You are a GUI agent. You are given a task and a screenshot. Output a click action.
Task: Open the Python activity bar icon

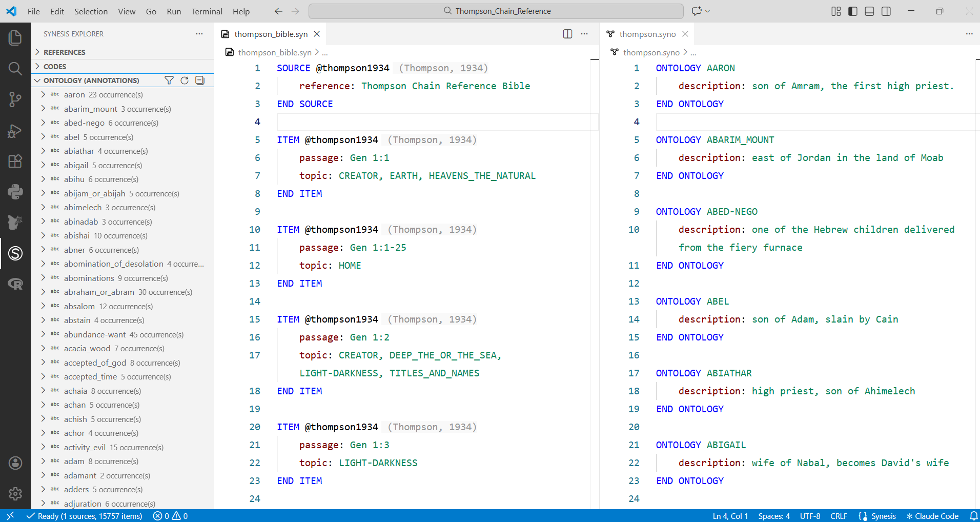[x=15, y=192]
